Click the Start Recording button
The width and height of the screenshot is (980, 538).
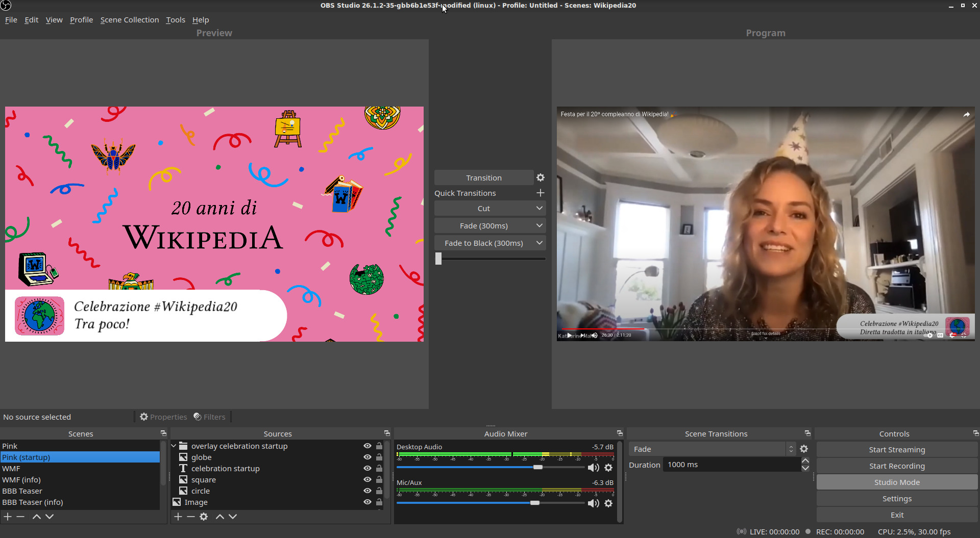(897, 466)
